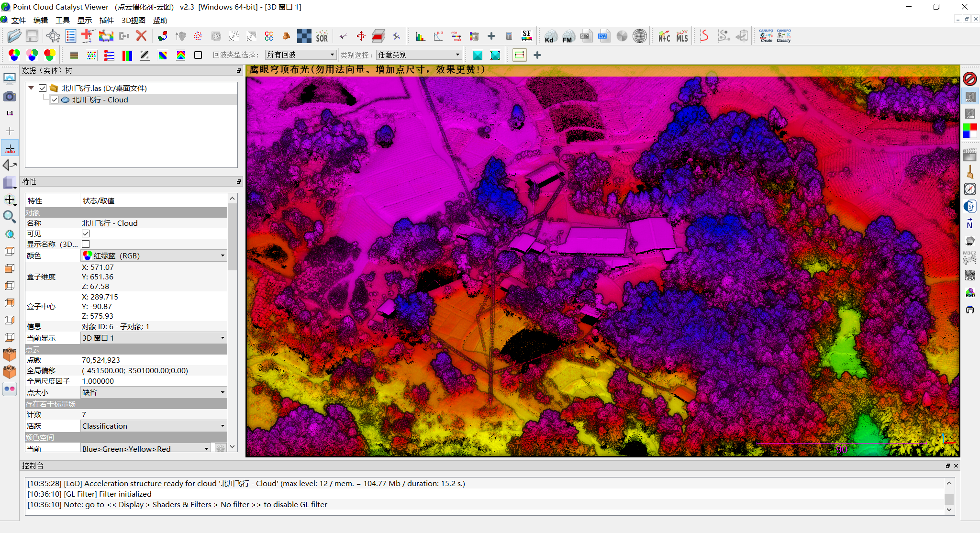The height and width of the screenshot is (533, 980).
Task: Click the Kd classification tool icon
Action: (551, 37)
